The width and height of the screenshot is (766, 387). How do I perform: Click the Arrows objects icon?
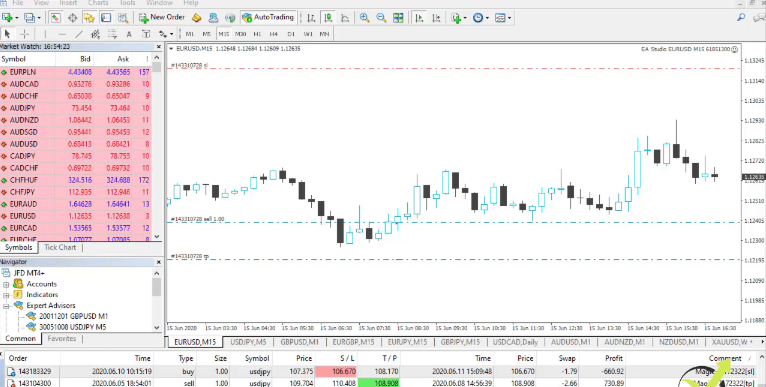[162, 34]
